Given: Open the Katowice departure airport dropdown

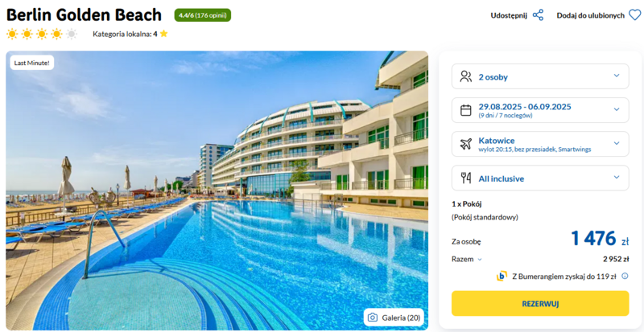Looking at the screenshot, I should tap(540, 144).
